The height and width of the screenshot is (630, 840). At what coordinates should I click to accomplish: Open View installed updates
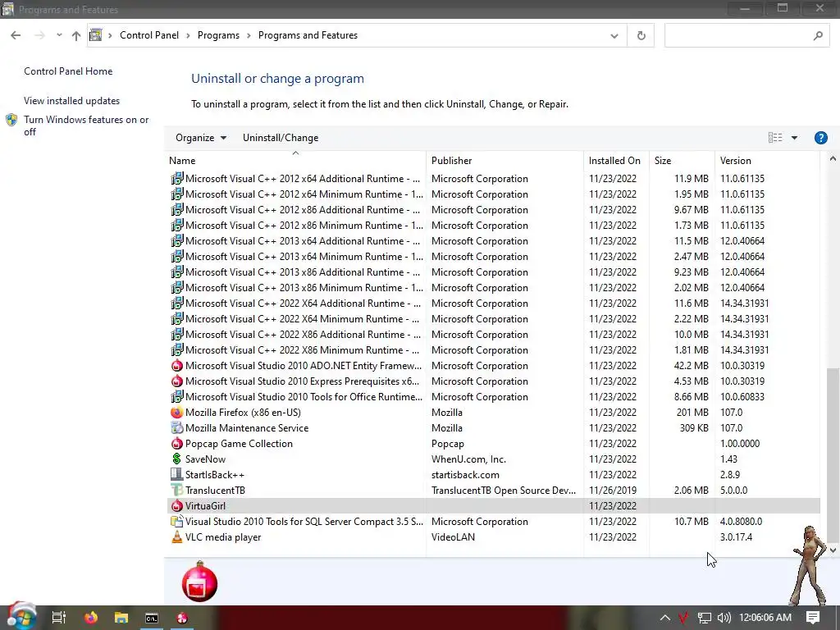coord(72,101)
